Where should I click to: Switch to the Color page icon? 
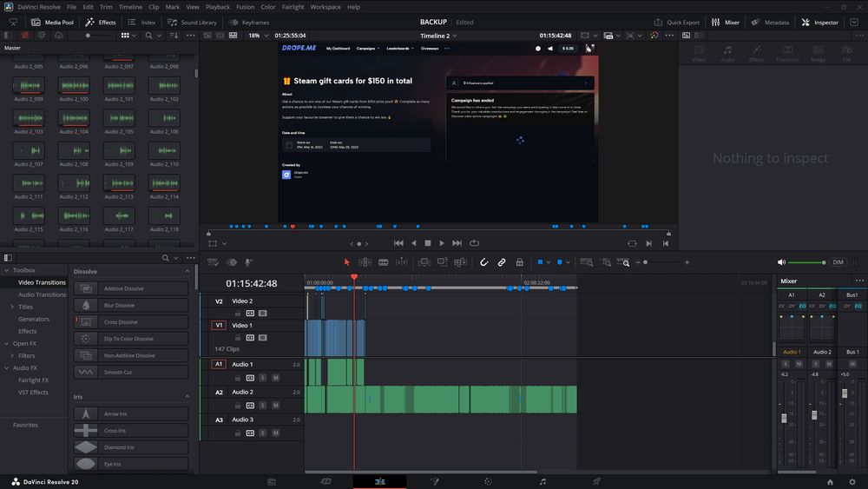(x=488, y=482)
